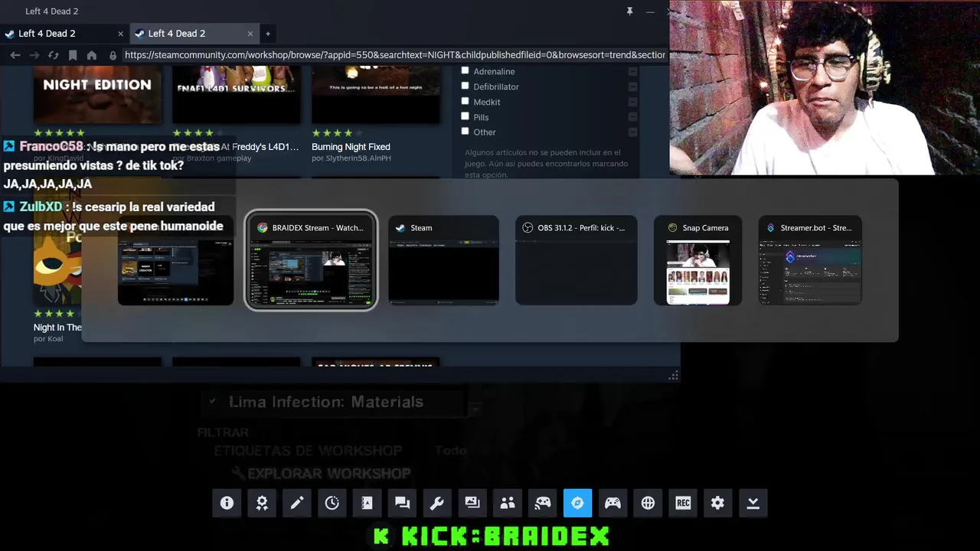Open the discussions chat-bubbles icon in overlay toolbar

[402, 503]
